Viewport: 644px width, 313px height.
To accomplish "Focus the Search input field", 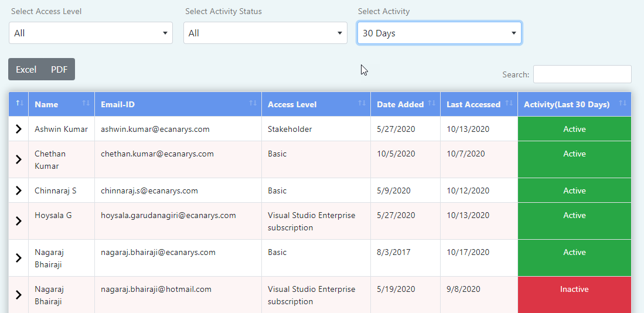I will (x=582, y=74).
